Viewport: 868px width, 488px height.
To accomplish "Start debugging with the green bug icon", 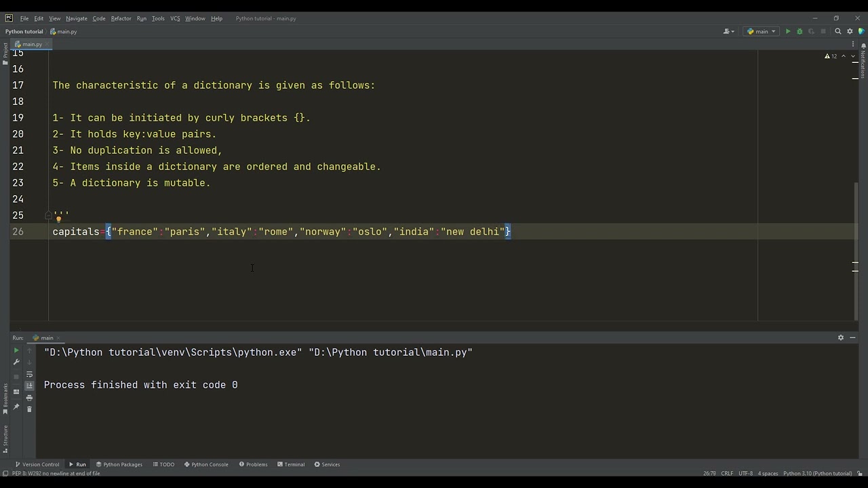I will pos(800,31).
